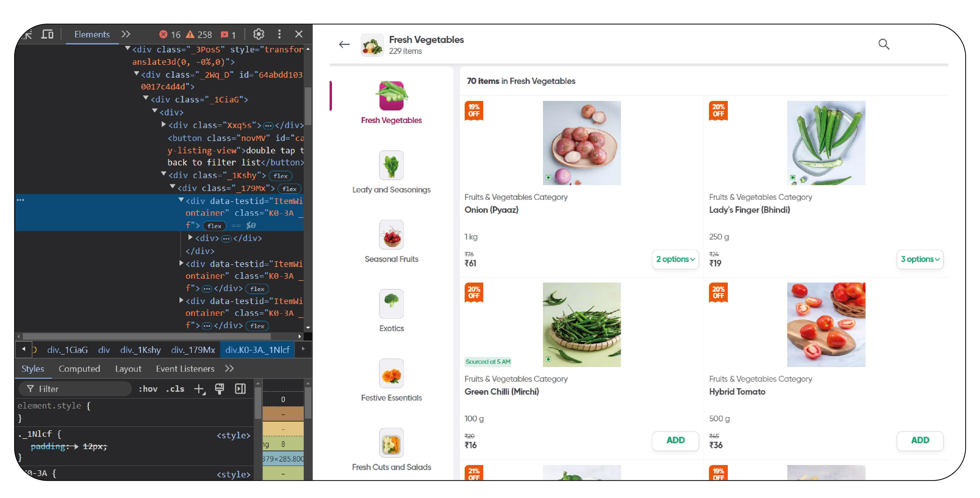
Task: Select div._179Mx breadcrumb
Action: (193, 350)
